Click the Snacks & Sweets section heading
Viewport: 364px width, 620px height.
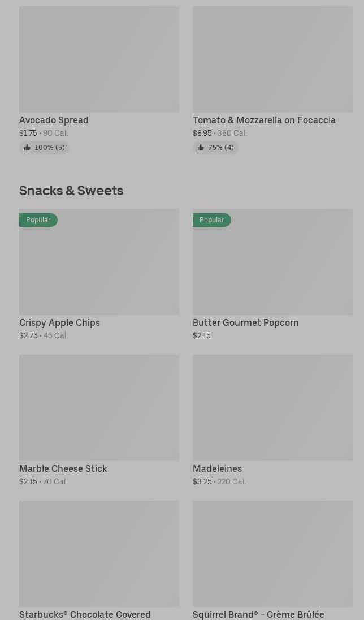(x=71, y=190)
